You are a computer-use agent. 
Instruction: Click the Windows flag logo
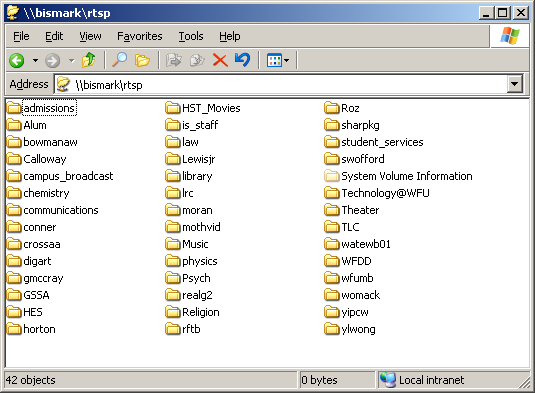[510, 36]
